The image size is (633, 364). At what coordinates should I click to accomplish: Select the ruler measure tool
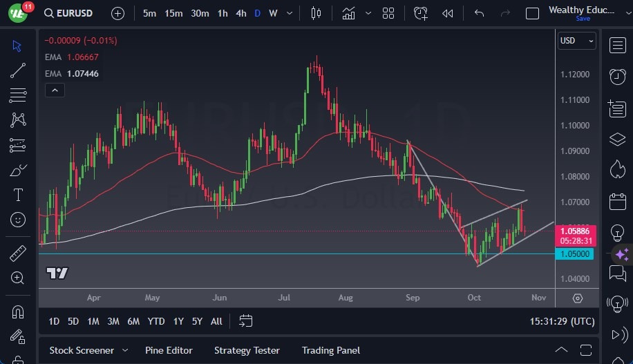point(19,253)
